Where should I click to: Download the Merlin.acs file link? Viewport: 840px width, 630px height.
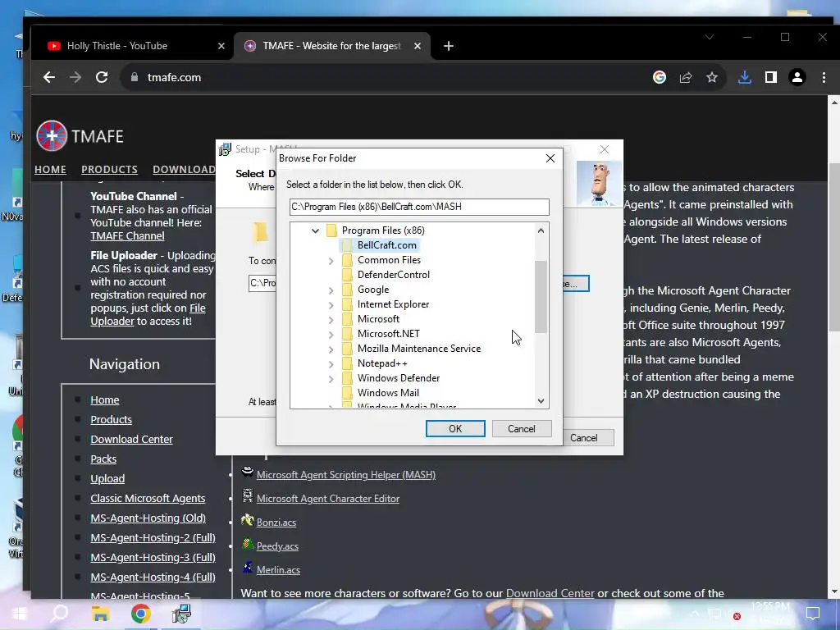[x=278, y=570]
